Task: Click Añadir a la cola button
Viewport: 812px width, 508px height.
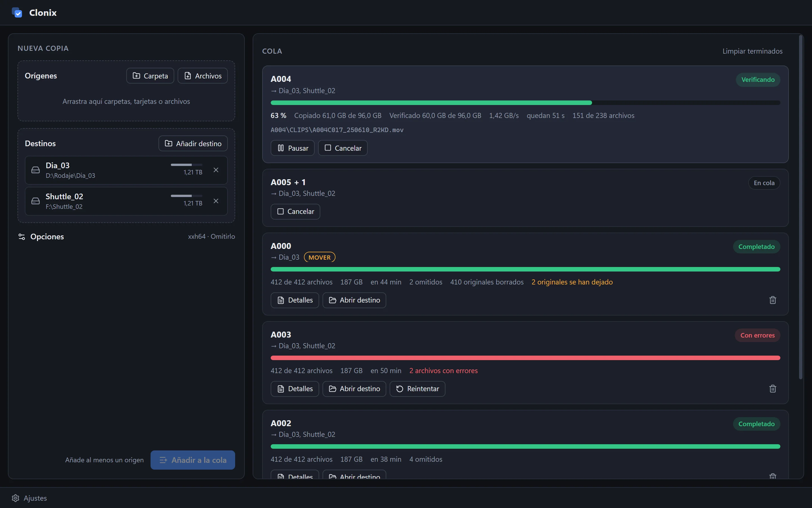Action: (x=193, y=460)
